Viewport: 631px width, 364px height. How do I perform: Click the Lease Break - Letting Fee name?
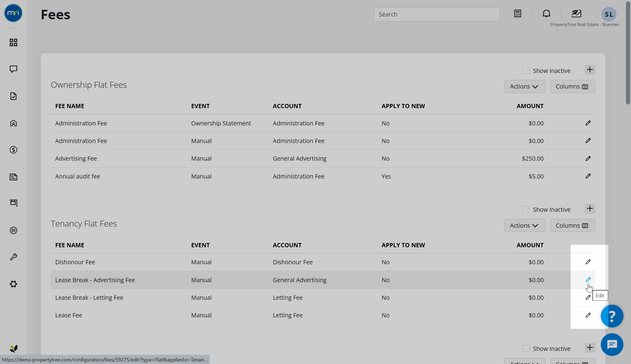89,298
